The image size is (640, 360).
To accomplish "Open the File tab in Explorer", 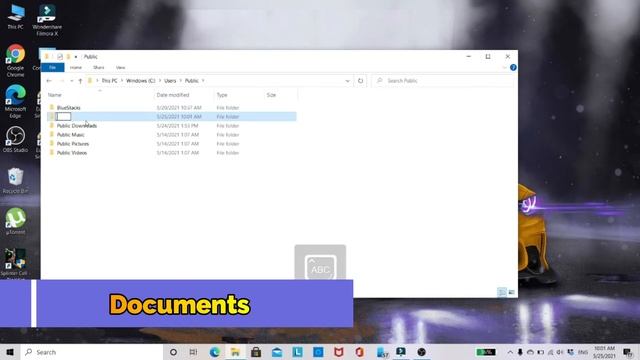I will 53,67.
